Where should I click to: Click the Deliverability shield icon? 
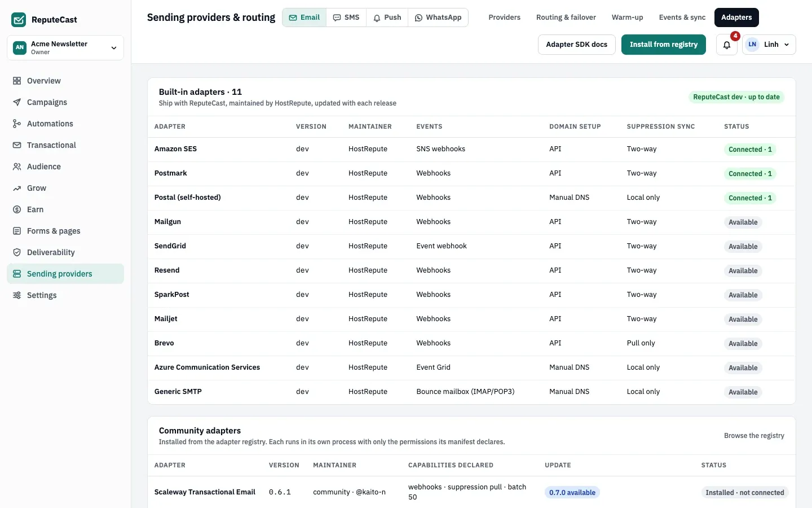click(x=17, y=252)
